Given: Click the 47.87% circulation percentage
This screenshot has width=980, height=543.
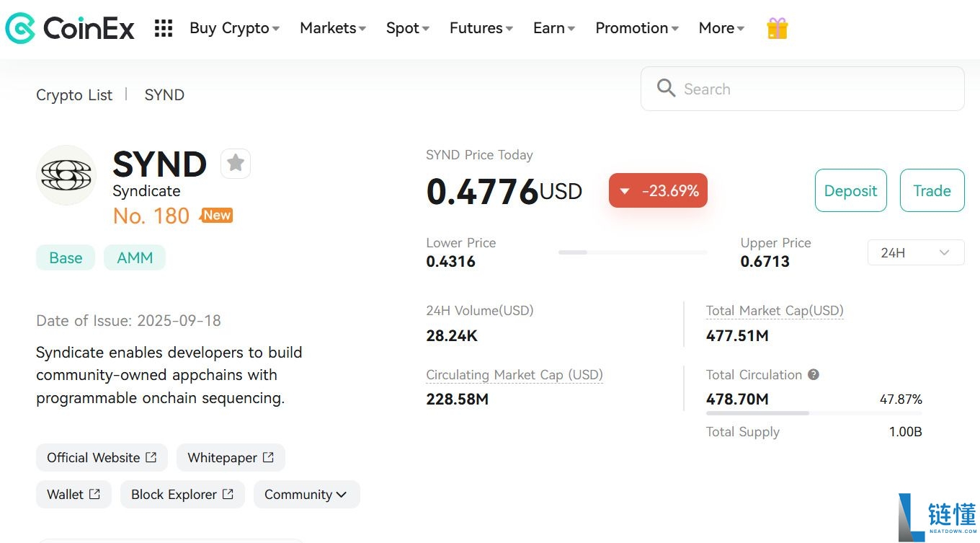Looking at the screenshot, I should (901, 399).
